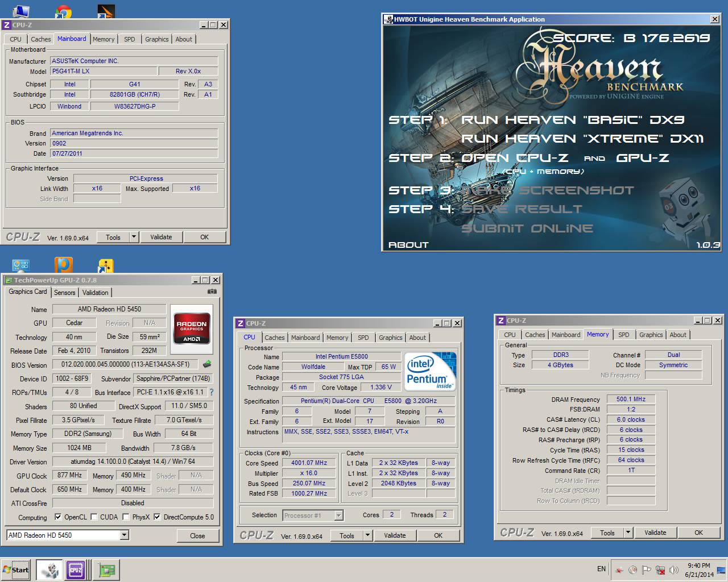This screenshot has height=582, width=728.
Task: Open the Processor #1 selection dropdown
Action: (338, 516)
